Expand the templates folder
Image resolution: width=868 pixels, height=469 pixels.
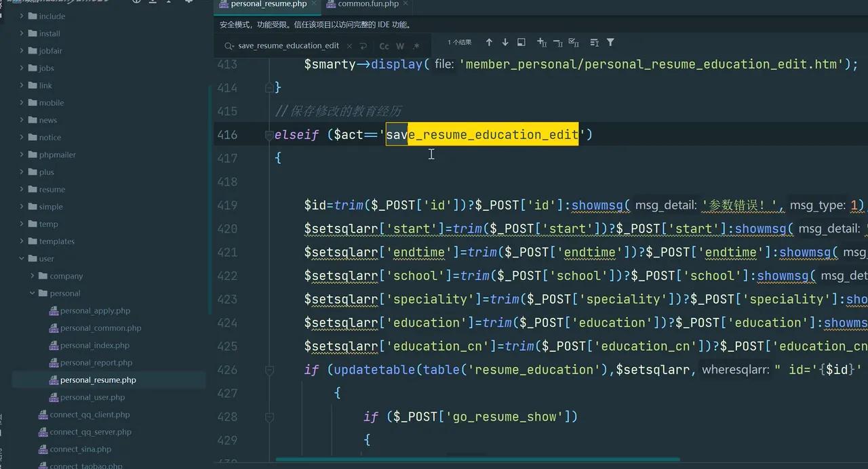(x=22, y=241)
